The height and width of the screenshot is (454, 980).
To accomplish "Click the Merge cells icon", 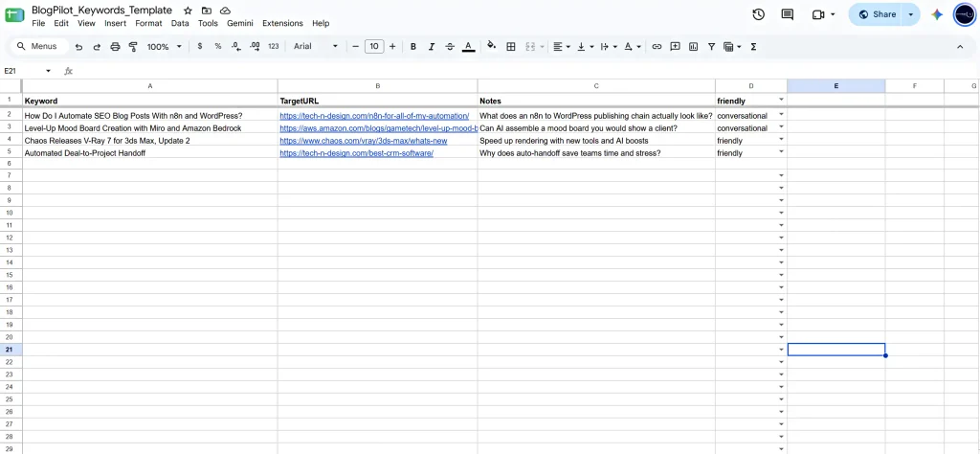I will point(530,46).
